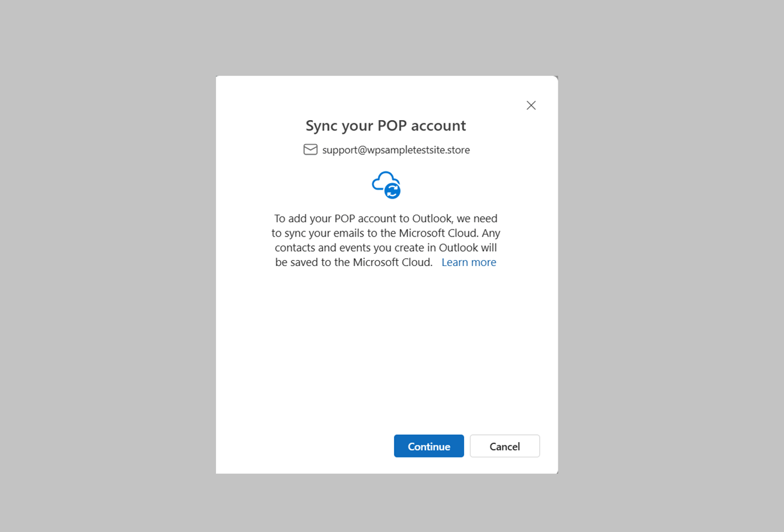Click the Continue button
Viewport: 784px width, 532px height.
click(x=429, y=446)
